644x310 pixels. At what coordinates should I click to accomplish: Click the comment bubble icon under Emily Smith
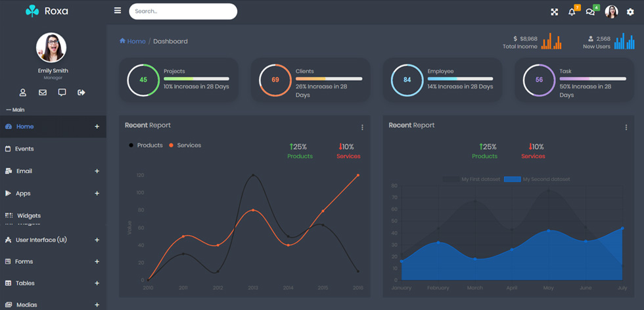coord(62,92)
